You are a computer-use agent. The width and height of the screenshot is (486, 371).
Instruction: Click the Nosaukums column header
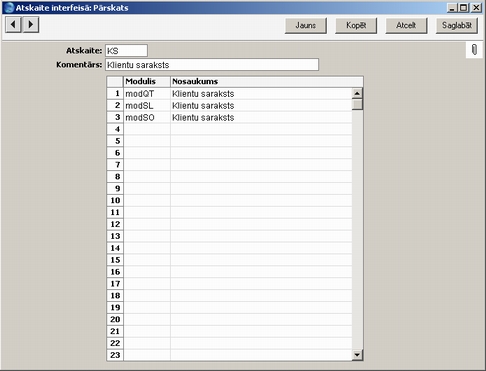pyautogui.click(x=267, y=82)
